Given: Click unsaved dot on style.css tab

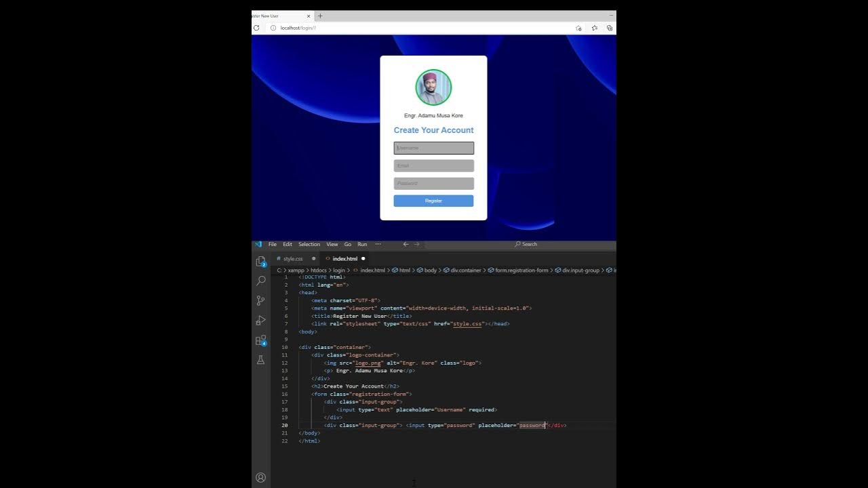Looking at the screenshot, I should [313, 258].
